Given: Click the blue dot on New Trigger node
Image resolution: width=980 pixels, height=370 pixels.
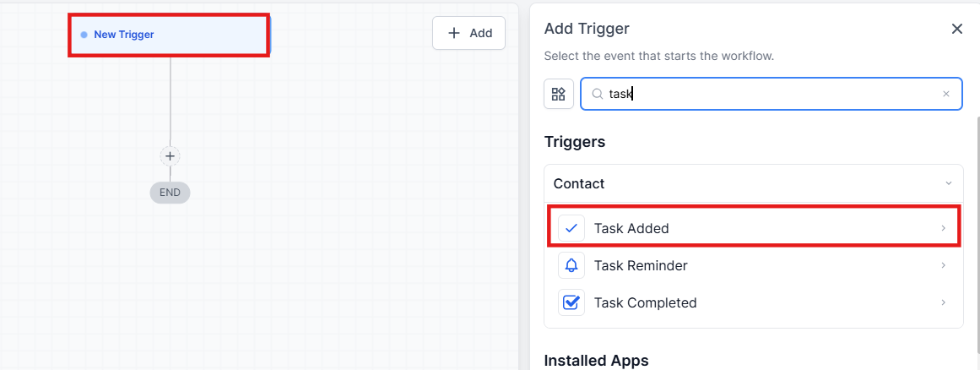Looking at the screenshot, I should [84, 35].
